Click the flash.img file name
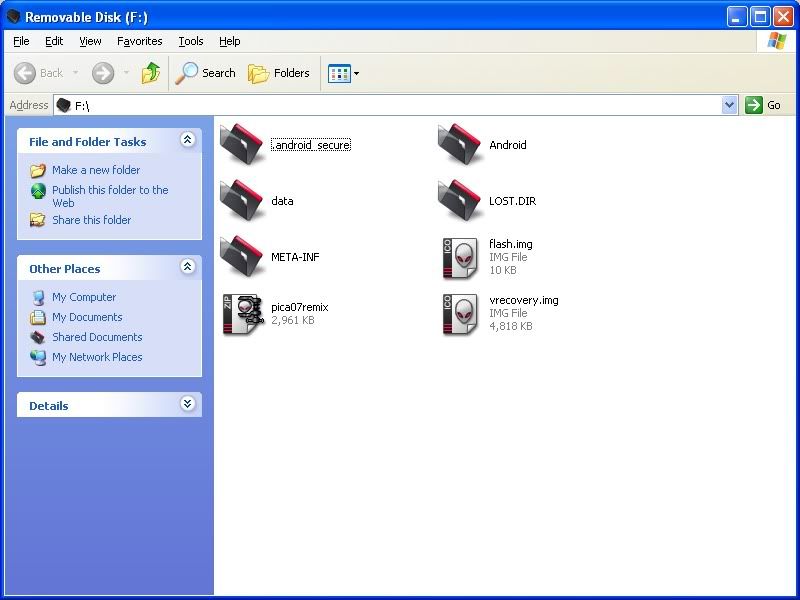Image resolution: width=800 pixels, height=600 pixels. [x=511, y=244]
